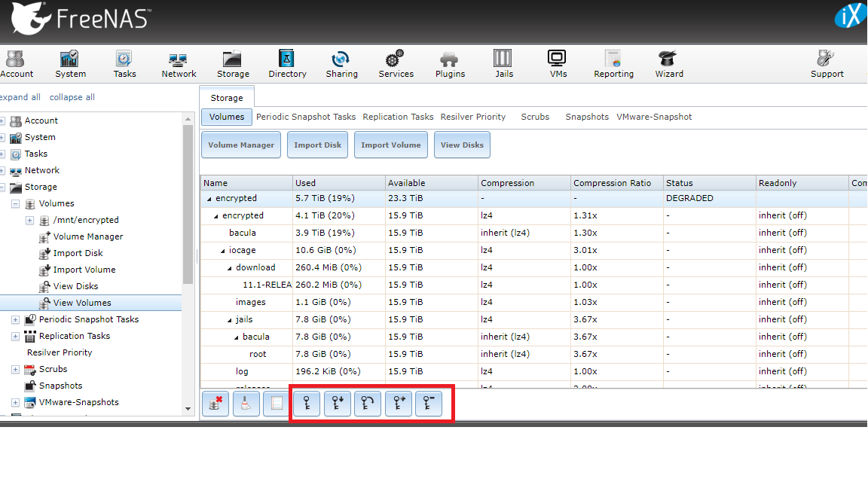
Task: Open the Reporting section icon
Action: tap(613, 63)
